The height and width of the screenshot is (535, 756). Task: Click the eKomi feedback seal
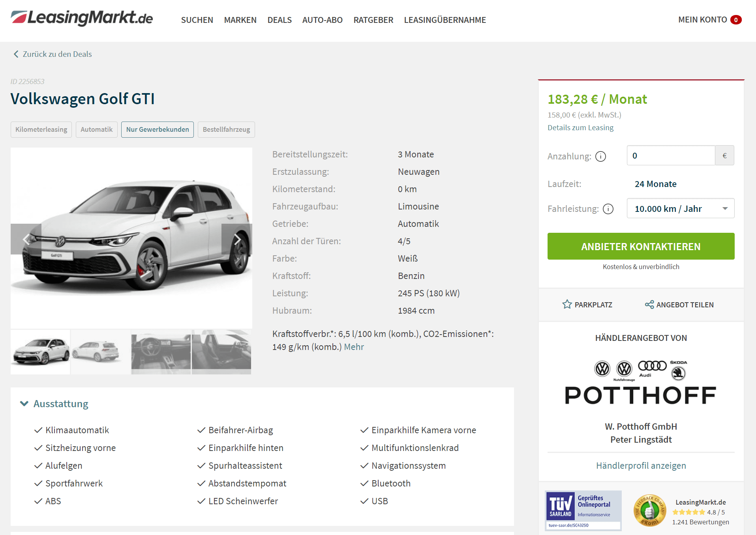pyautogui.click(x=650, y=511)
